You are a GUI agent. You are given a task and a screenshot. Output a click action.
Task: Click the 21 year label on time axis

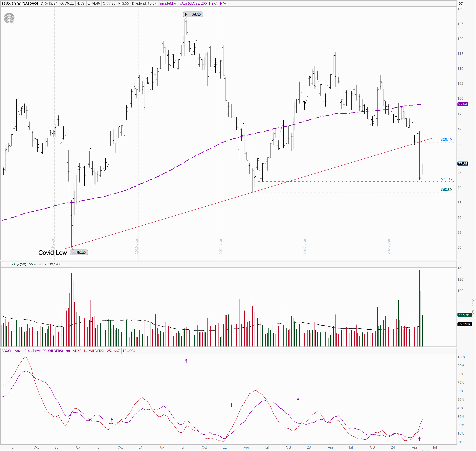[x=140, y=447]
